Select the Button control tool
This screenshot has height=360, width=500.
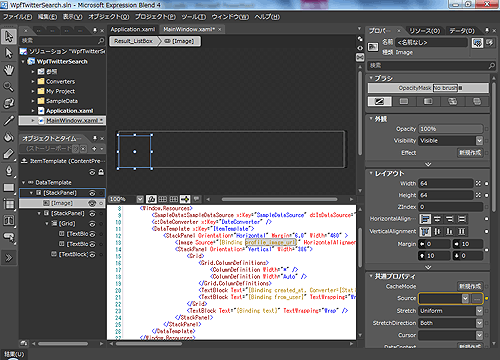(x=9, y=237)
